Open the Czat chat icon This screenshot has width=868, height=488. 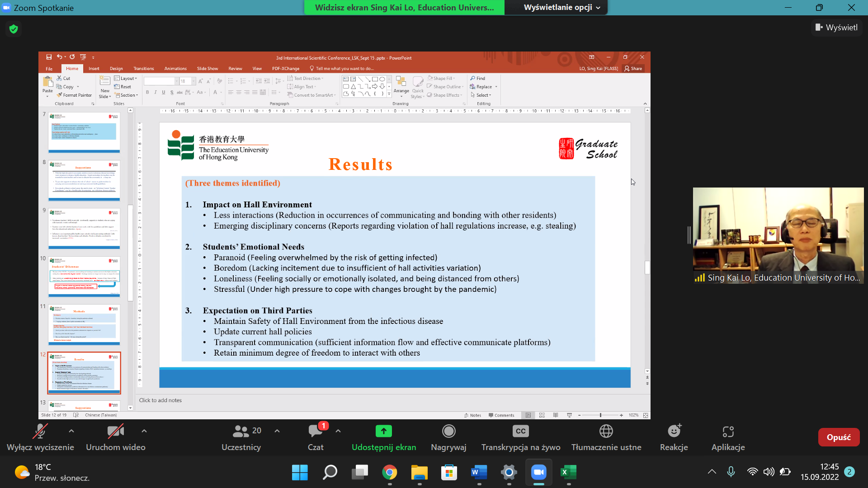(x=315, y=432)
